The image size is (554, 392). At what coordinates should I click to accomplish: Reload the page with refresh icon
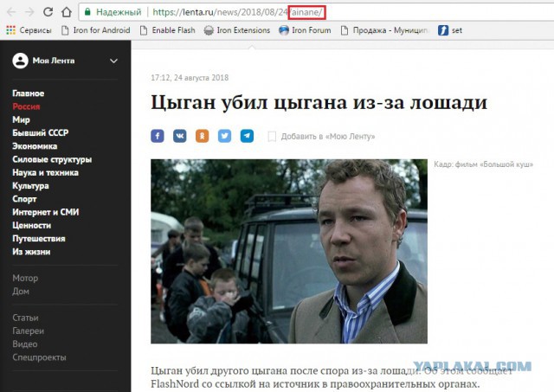click(x=48, y=12)
